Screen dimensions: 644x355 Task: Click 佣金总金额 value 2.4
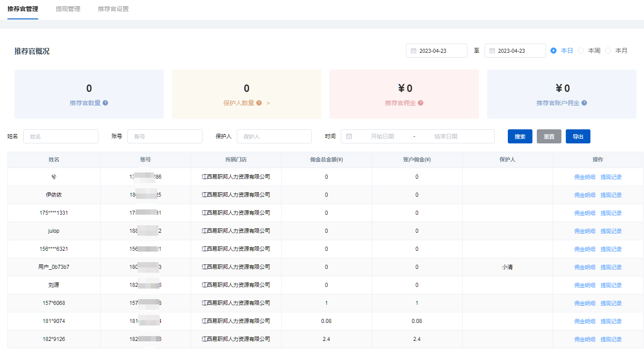(326, 339)
